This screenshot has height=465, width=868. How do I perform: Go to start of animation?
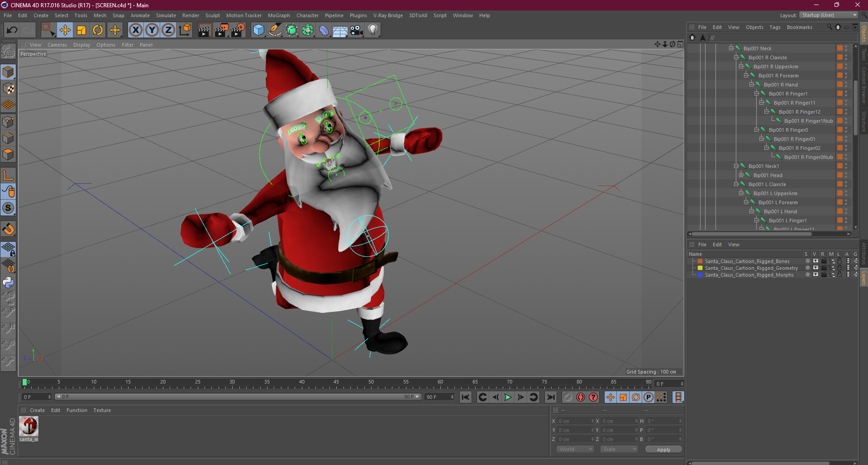pyautogui.click(x=465, y=397)
